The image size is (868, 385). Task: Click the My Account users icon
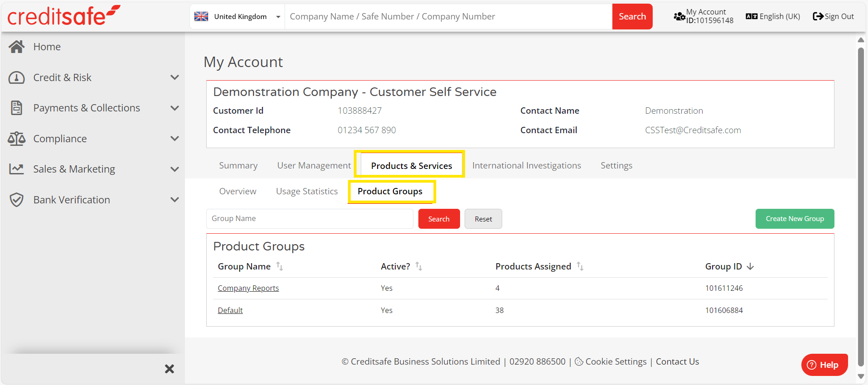pos(679,16)
